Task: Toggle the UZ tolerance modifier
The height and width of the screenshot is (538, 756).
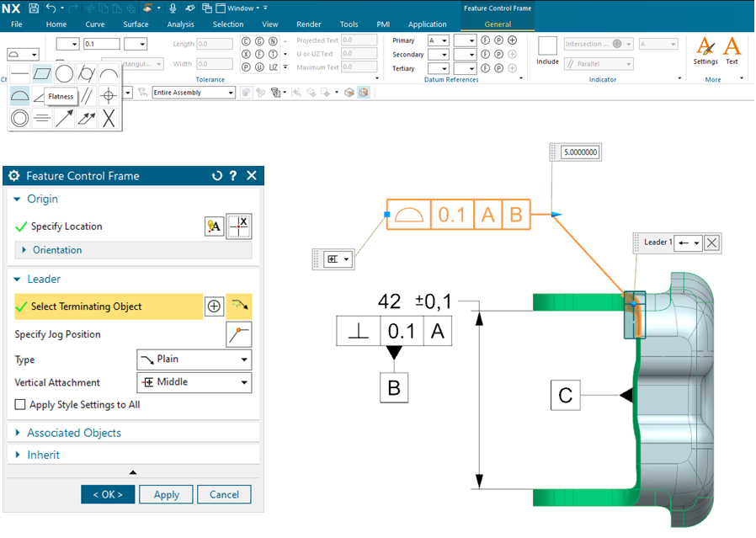Action: tap(273, 67)
